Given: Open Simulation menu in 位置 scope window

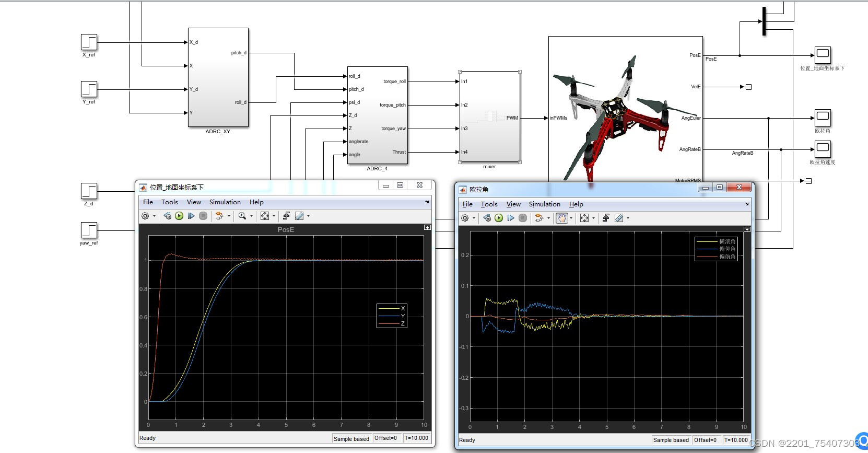Looking at the screenshot, I should [225, 202].
